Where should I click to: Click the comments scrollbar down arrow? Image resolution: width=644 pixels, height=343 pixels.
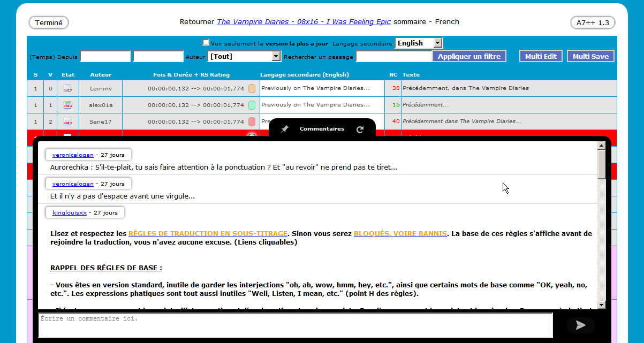coord(602,305)
